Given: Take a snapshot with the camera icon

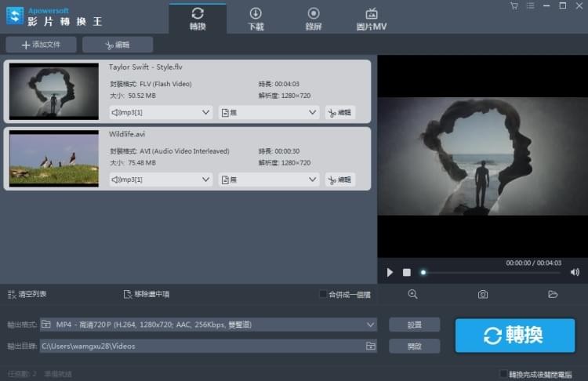Looking at the screenshot, I should pos(483,295).
